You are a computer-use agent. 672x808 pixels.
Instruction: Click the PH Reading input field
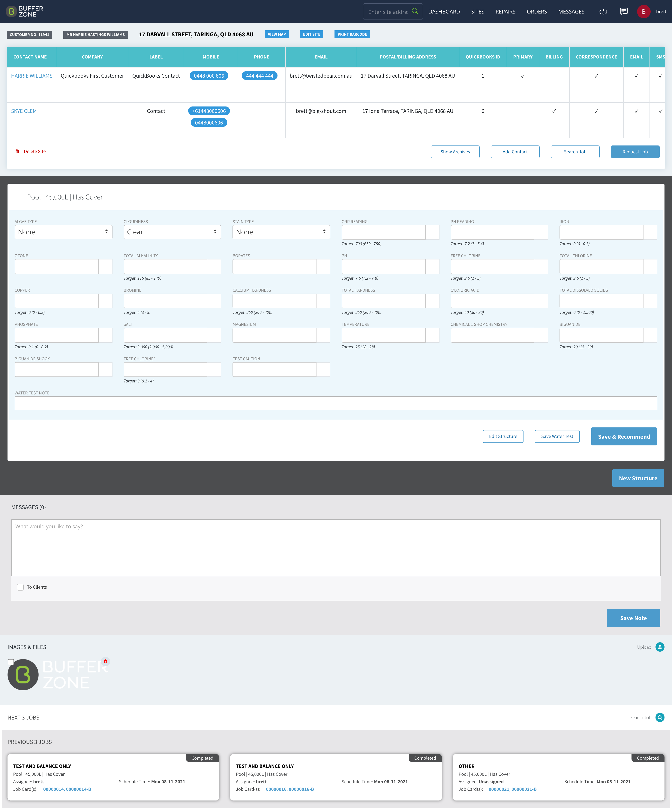click(492, 232)
